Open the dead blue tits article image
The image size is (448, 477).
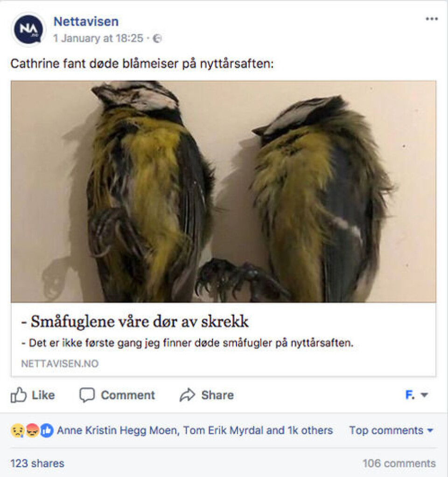(224, 191)
